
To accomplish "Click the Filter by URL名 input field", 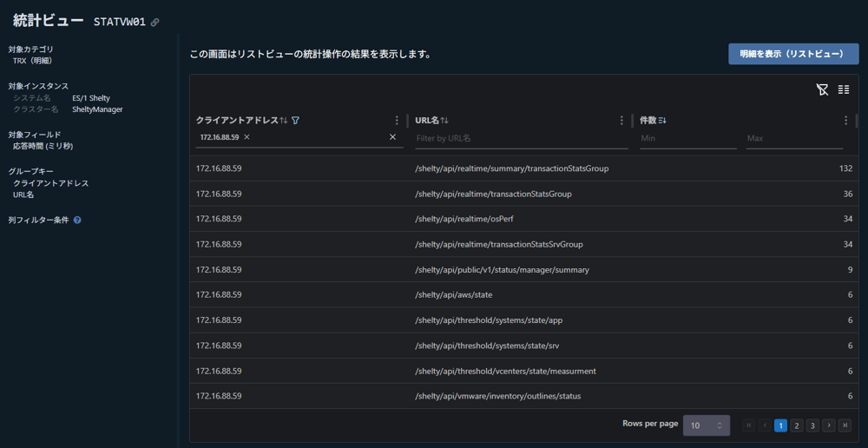I will pos(521,138).
